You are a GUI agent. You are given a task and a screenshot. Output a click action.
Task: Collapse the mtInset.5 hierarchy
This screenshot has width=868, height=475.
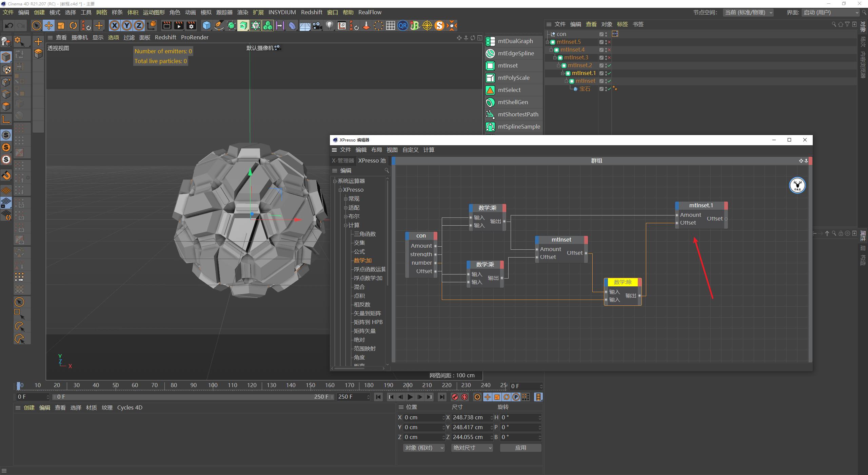tap(548, 42)
